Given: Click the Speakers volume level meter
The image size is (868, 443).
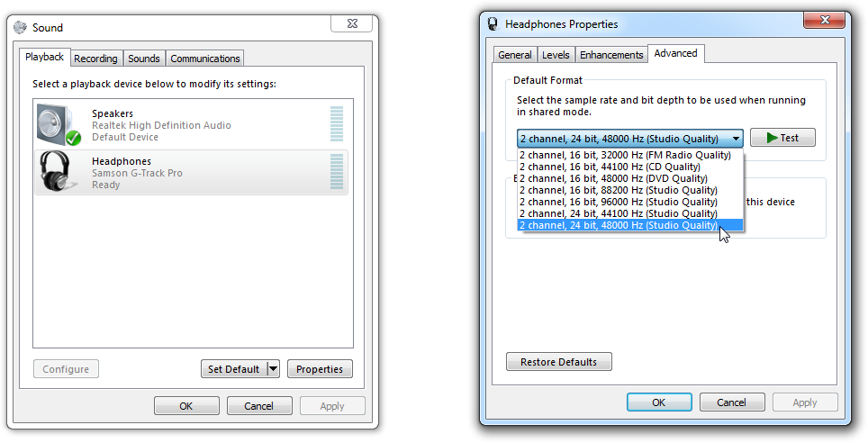Looking at the screenshot, I should (337, 125).
